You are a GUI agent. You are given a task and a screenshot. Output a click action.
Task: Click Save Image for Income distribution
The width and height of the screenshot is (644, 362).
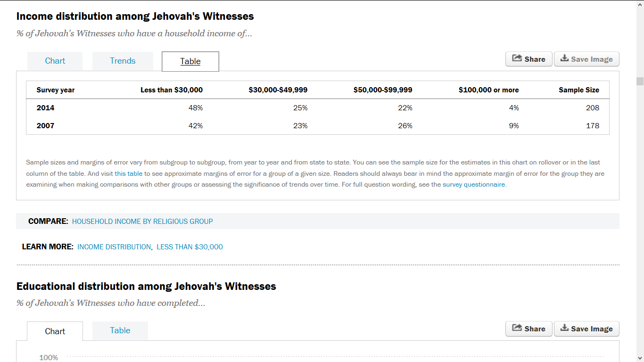(x=586, y=59)
